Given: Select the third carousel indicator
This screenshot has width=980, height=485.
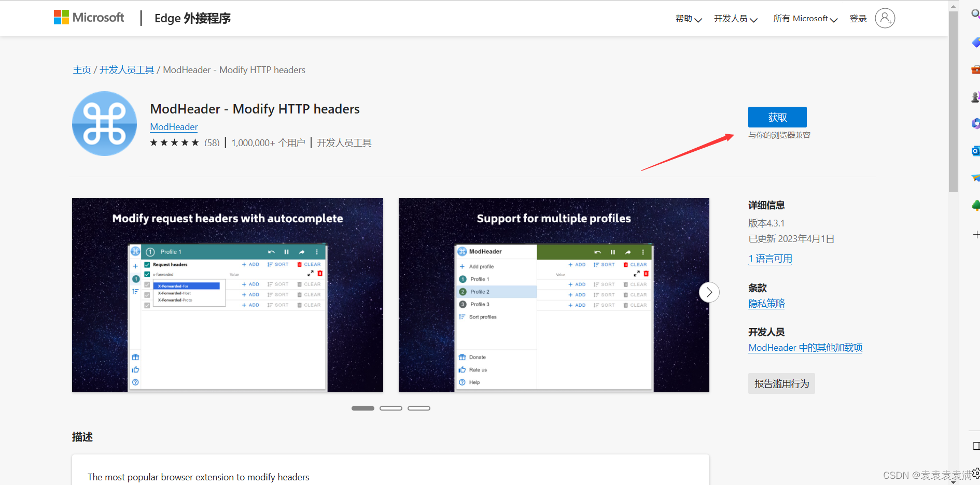Looking at the screenshot, I should (x=419, y=408).
